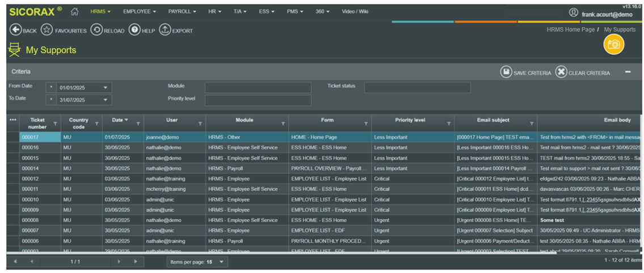Open the ESS menu
The width and height of the screenshot is (644, 273).
[x=266, y=11]
